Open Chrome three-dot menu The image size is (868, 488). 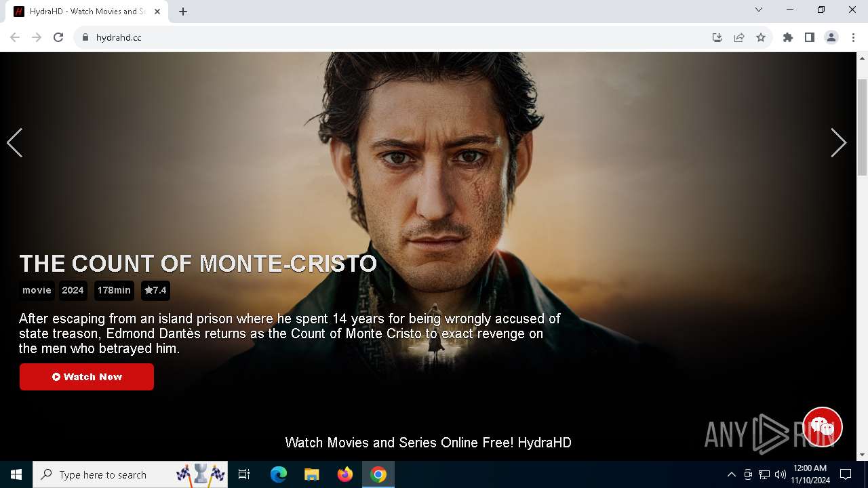853,37
